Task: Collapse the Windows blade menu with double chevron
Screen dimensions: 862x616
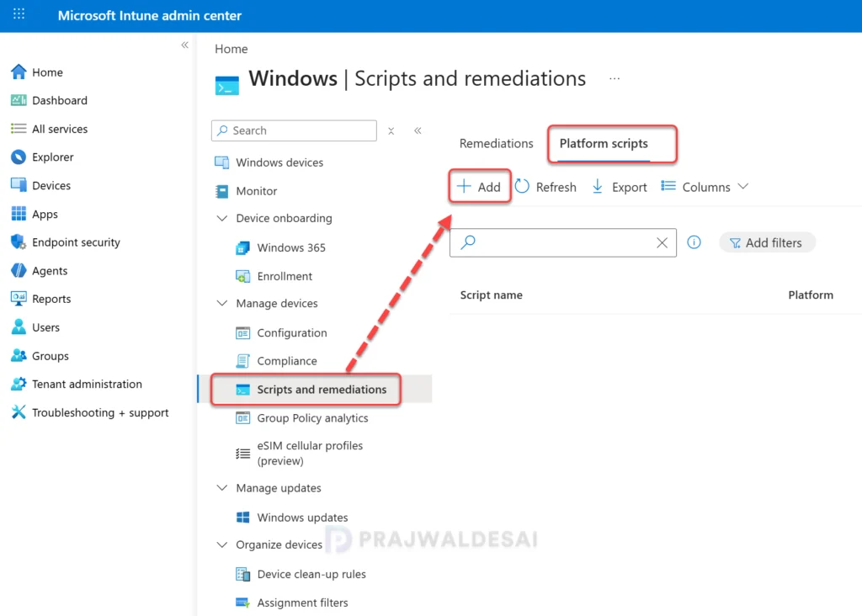Action: coord(418,130)
